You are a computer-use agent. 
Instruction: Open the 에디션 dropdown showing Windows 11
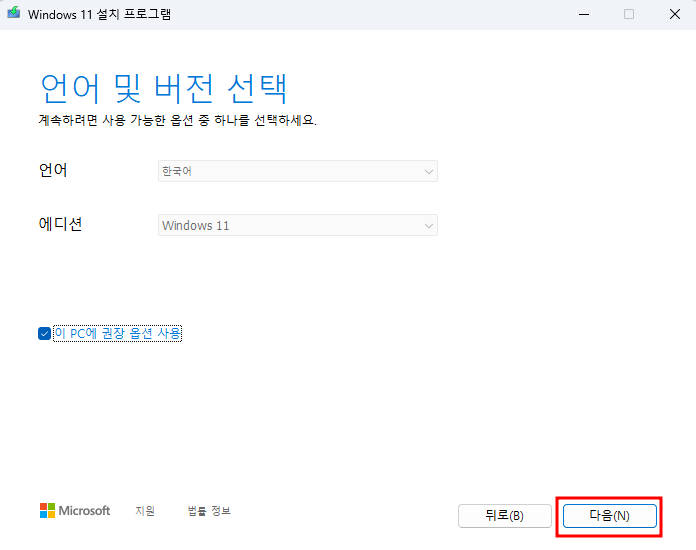click(x=298, y=225)
